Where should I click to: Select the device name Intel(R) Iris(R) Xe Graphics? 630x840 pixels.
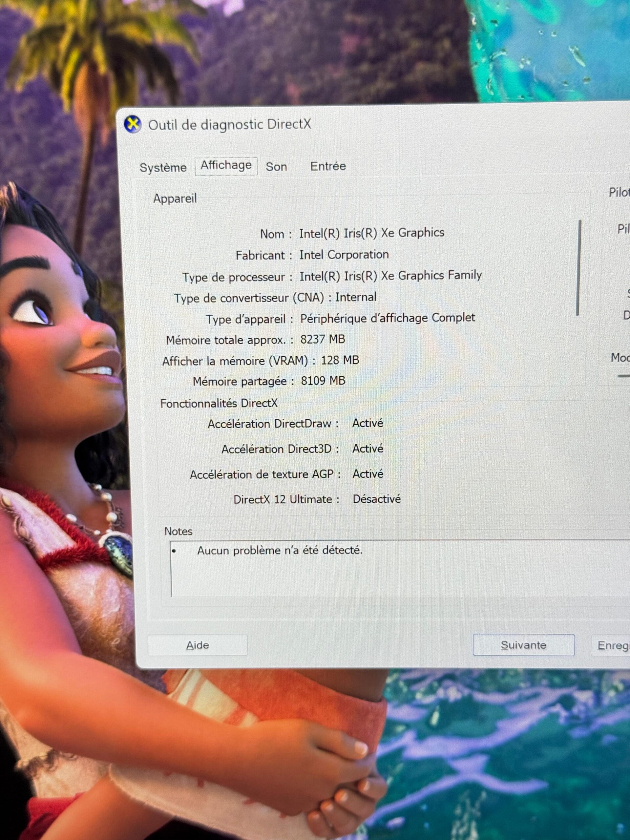(371, 233)
